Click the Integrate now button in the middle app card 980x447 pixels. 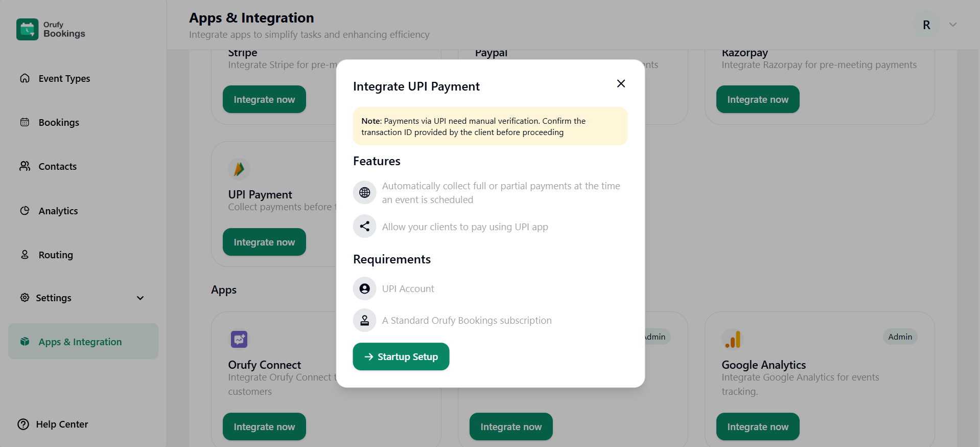(x=511, y=427)
